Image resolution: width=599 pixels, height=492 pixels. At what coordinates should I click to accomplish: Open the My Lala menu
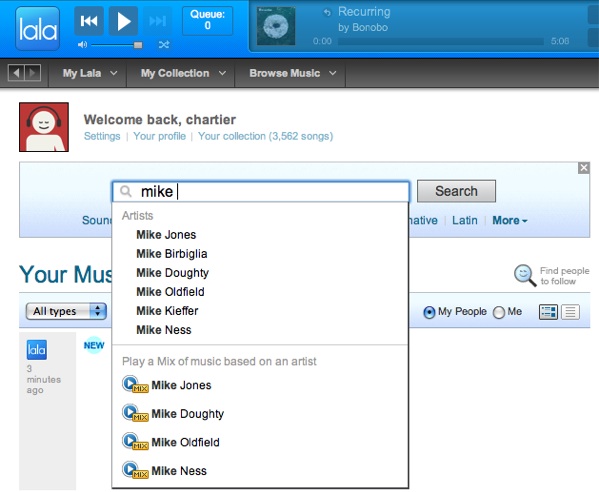click(89, 73)
